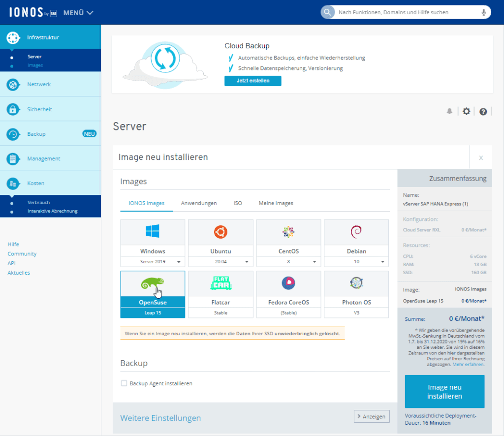Open notifications bell icon
Image resolution: width=504 pixels, height=436 pixels.
[x=449, y=111]
